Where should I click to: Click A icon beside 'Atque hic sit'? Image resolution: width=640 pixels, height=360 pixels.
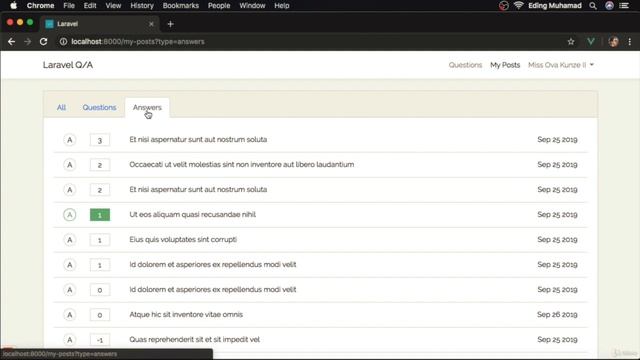point(70,315)
